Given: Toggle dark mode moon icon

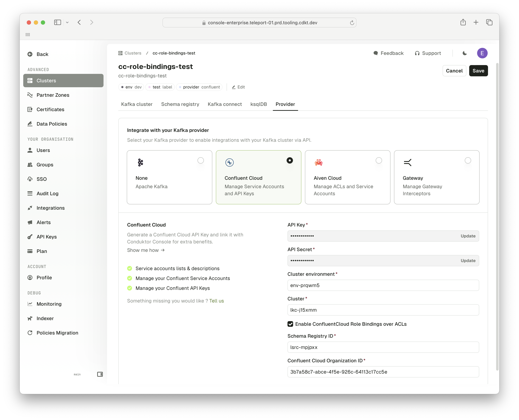Looking at the screenshot, I should [x=464, y=53].
